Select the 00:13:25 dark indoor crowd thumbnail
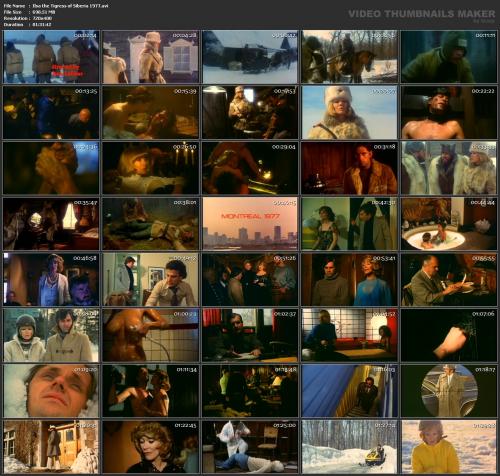Screen dimensions: 500x476 [x=51, y=113]
